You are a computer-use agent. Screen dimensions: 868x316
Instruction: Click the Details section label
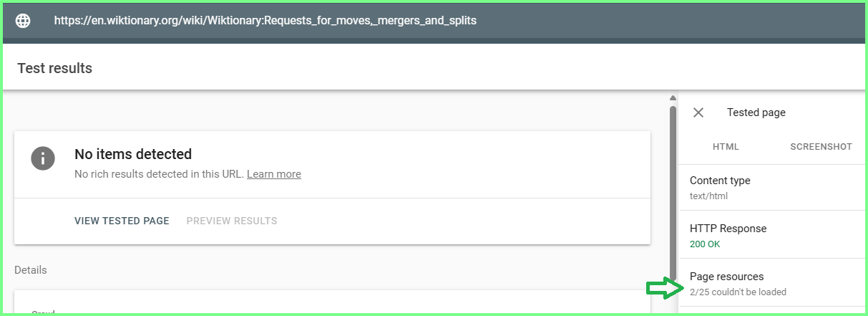[31, 270]
